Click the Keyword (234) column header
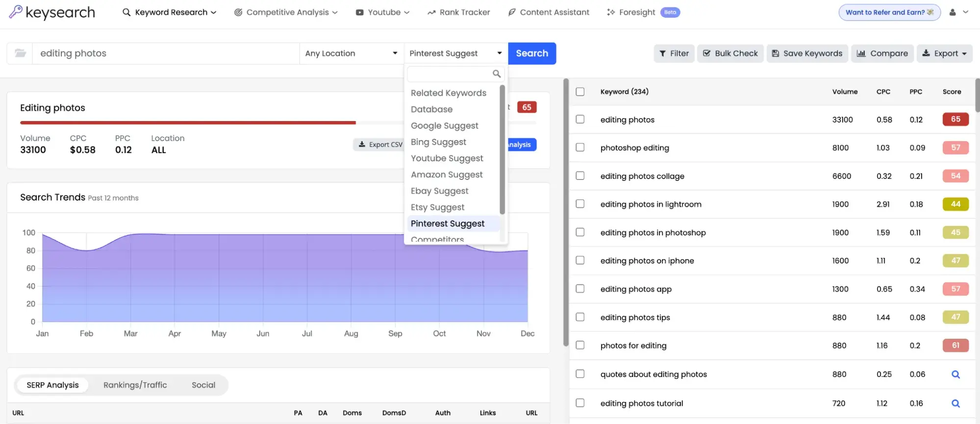Screen dimensions: 980x424 (624, 92)
